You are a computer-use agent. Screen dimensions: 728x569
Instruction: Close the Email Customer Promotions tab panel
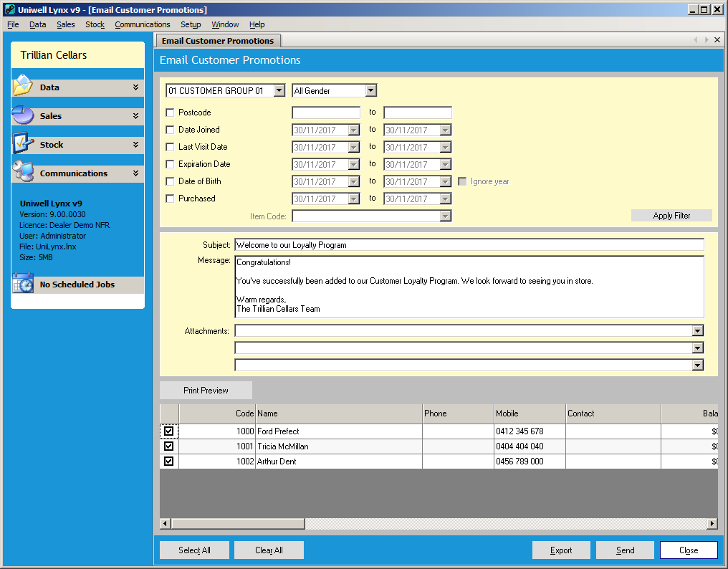tap(717, 40)
